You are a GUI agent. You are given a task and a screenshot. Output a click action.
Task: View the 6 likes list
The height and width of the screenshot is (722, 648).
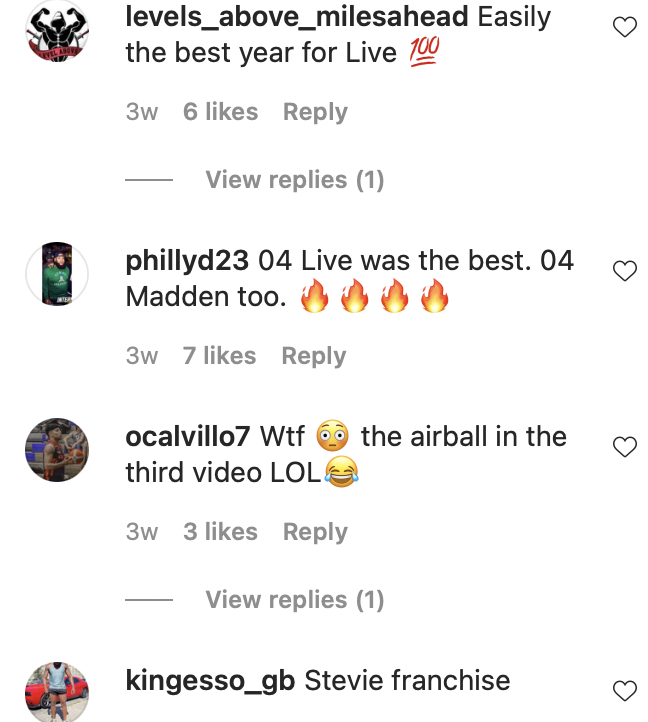coord(220,112)
